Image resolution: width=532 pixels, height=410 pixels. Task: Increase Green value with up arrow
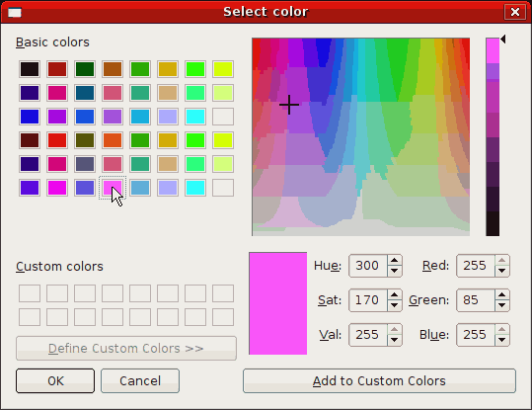tap(501, 295)
